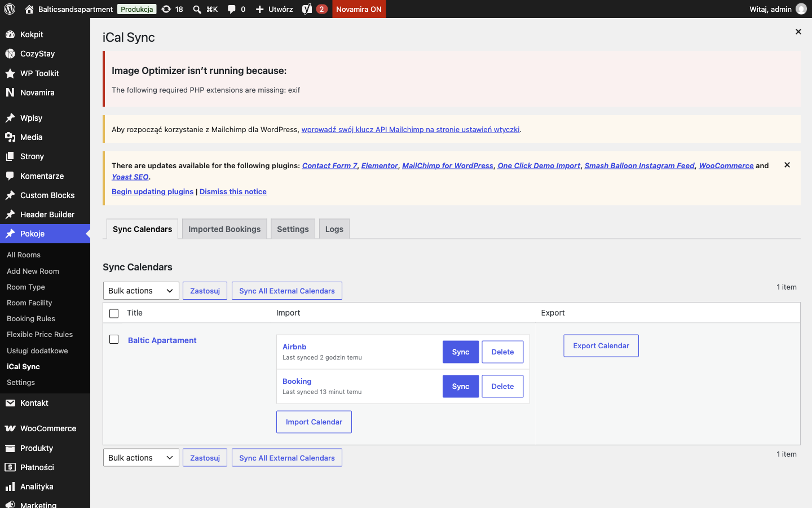Sync the Airbnb calendar

coord(461,352)
